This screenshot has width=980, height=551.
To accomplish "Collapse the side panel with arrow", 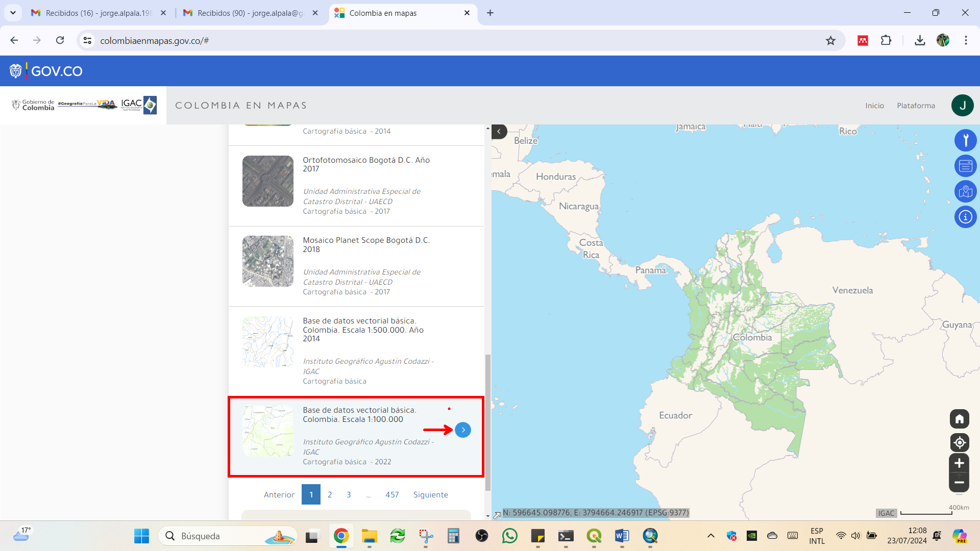I will pos(499,132).
